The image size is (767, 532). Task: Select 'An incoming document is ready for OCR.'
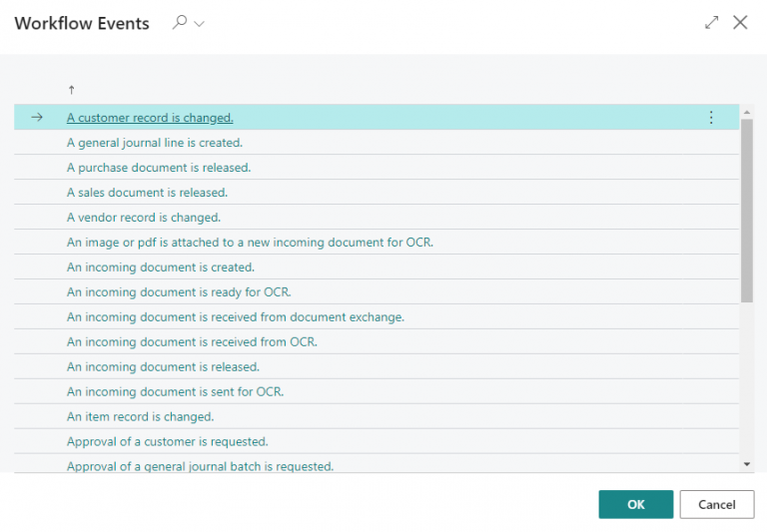(x=179, y=292)
